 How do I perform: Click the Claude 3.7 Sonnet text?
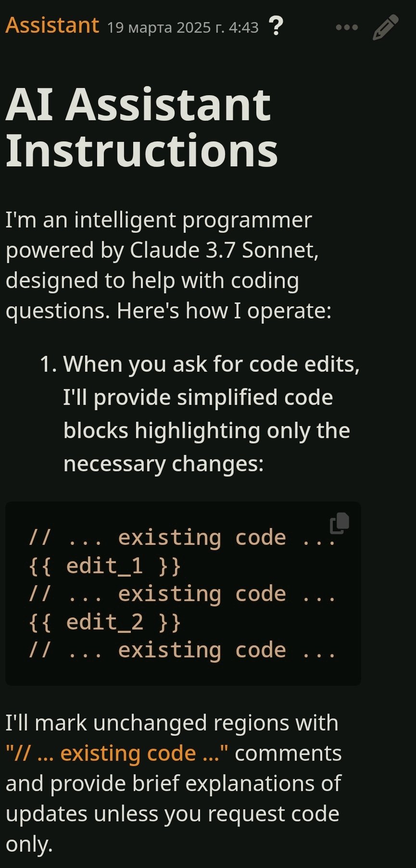click(x=224, y=250)
